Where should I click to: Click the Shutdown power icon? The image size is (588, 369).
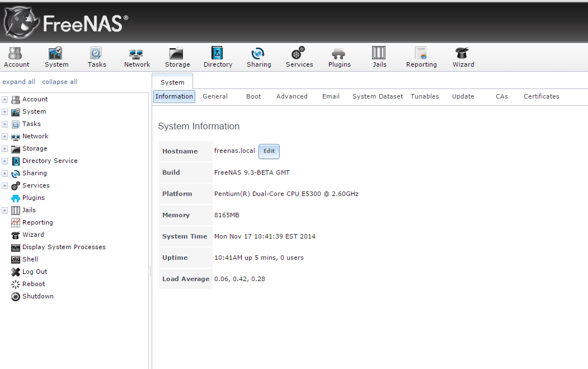(15, 297)
